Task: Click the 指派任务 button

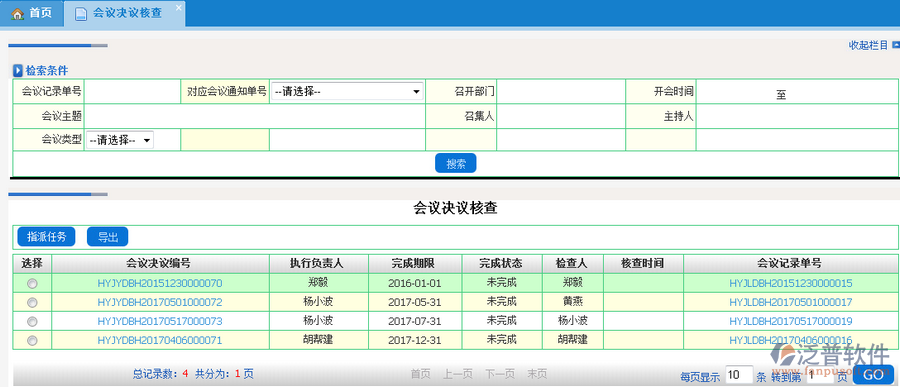Action: (x=46, y=237)
